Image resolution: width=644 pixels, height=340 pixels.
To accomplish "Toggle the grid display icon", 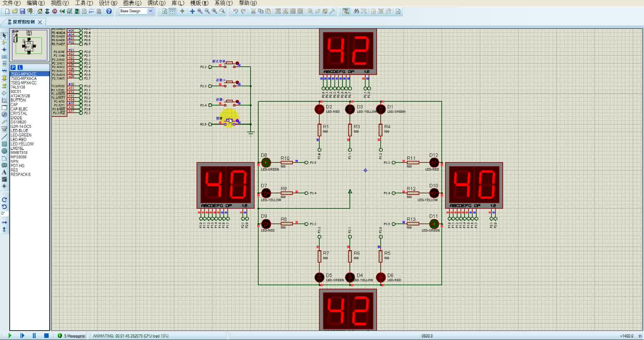I will (x=172, y=11).
